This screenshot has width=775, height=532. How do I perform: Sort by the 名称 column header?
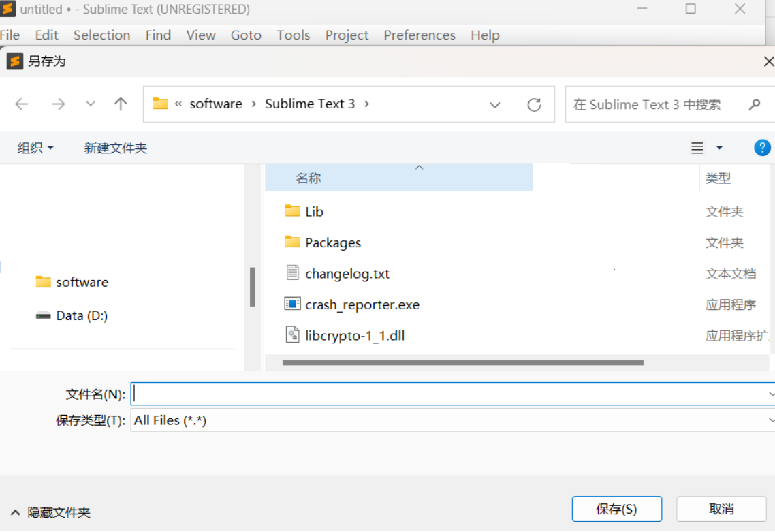click(x=399, y=178)
